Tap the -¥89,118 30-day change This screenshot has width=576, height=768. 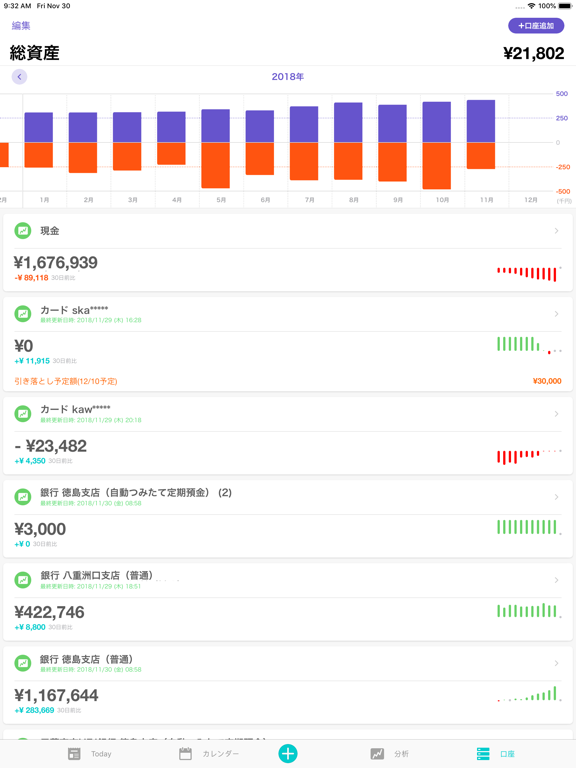[31, 278]
